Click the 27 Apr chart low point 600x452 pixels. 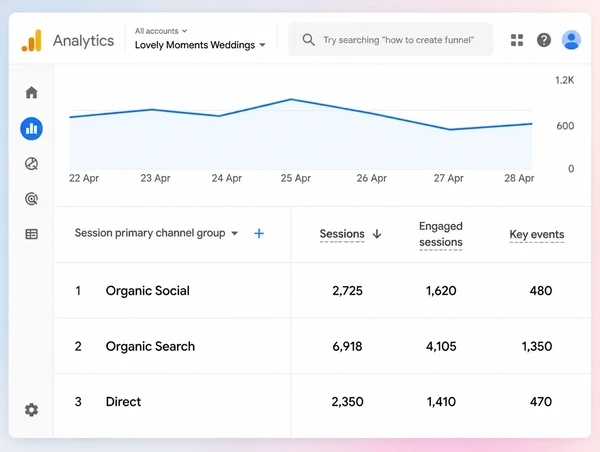(450, 129)
